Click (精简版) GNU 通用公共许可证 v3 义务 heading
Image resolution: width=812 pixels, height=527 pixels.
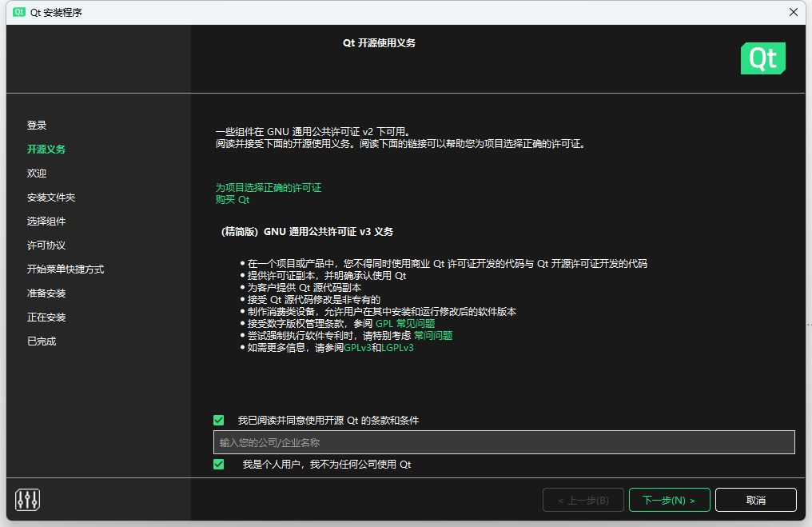pyautogui.click(x=307, y=232)
